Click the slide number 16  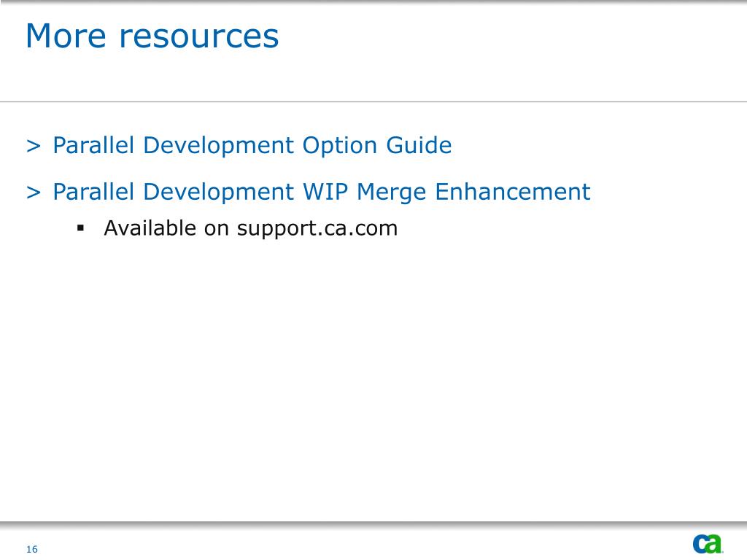[x=32, y=549]
